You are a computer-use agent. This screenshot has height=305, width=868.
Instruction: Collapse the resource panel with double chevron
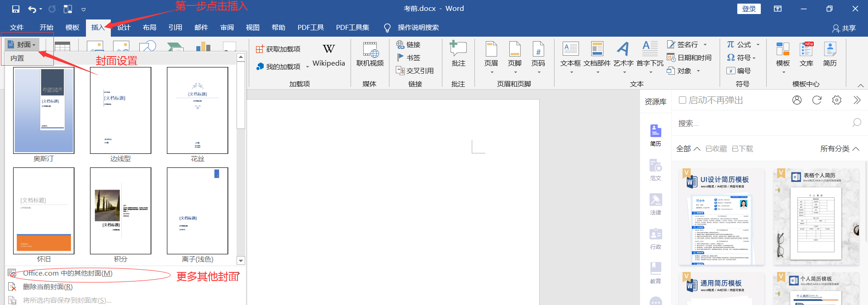point(857,100)
